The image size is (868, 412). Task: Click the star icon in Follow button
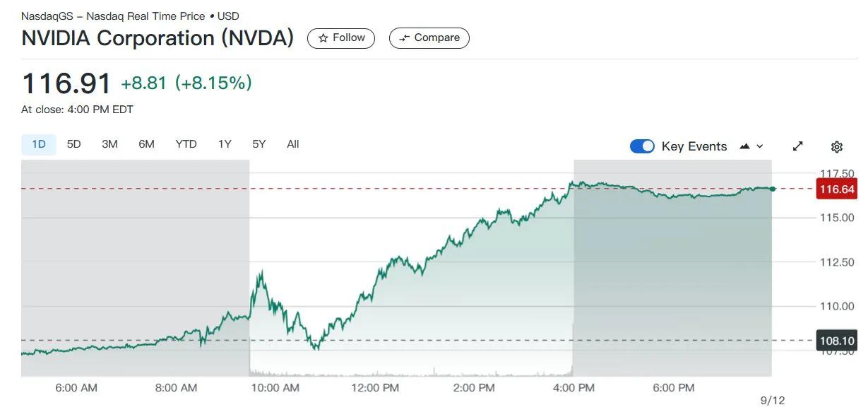(323, 38)
